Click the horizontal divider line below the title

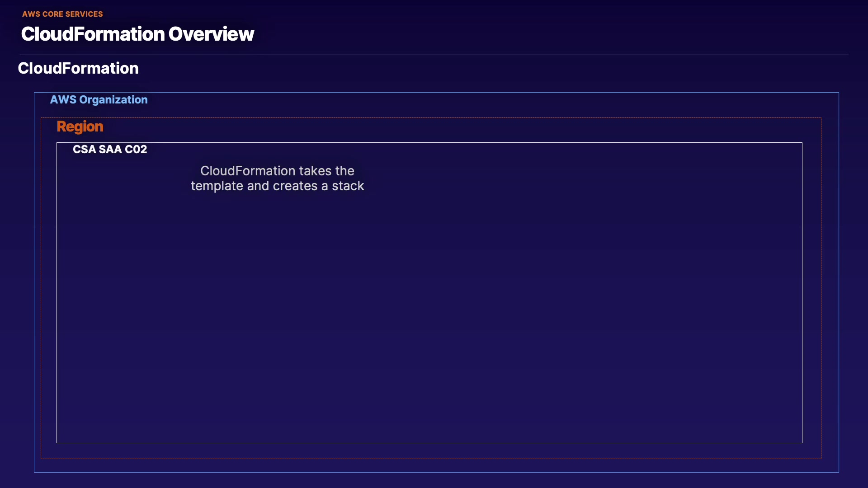tap(434, 55)
